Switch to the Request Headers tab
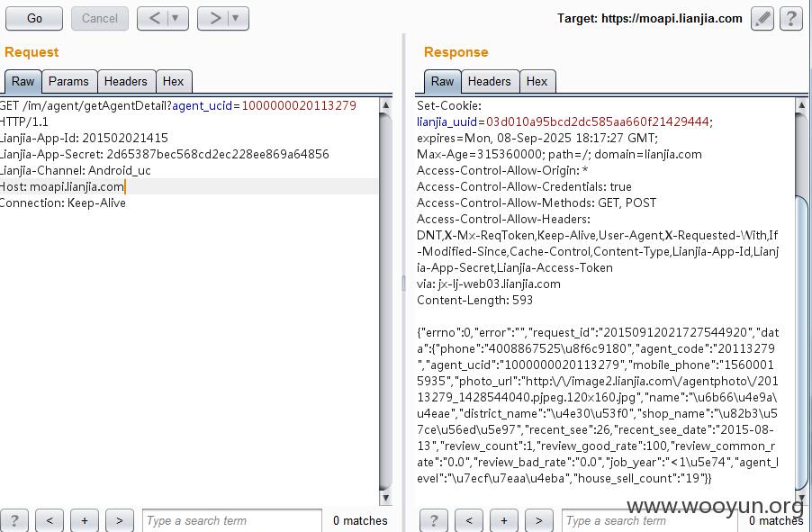The height and width of the screenshot is (532, 812). pyautogui.click(x=126, y=81)
